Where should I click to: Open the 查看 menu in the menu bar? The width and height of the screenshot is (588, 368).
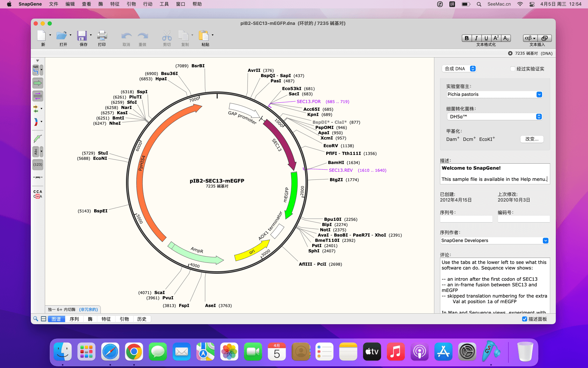tap(86, 4)
